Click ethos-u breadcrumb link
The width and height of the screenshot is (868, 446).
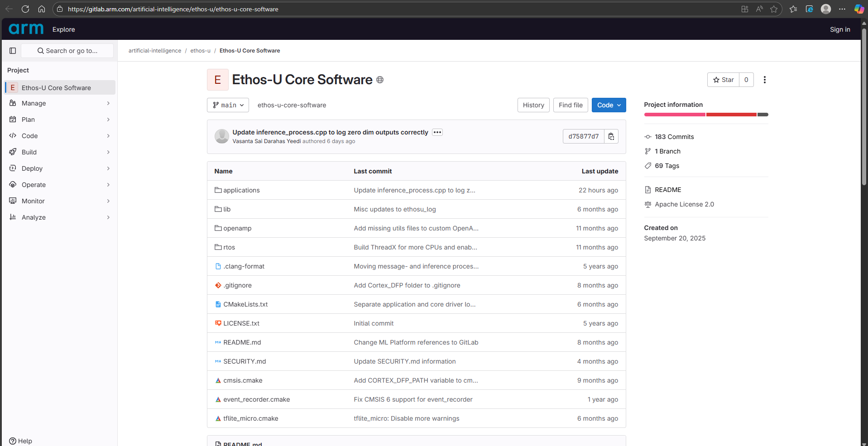tap(201, 51)
